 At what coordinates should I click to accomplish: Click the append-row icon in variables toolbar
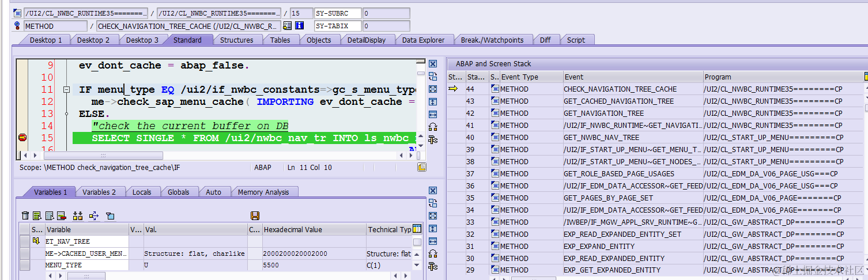click(49, 215)
